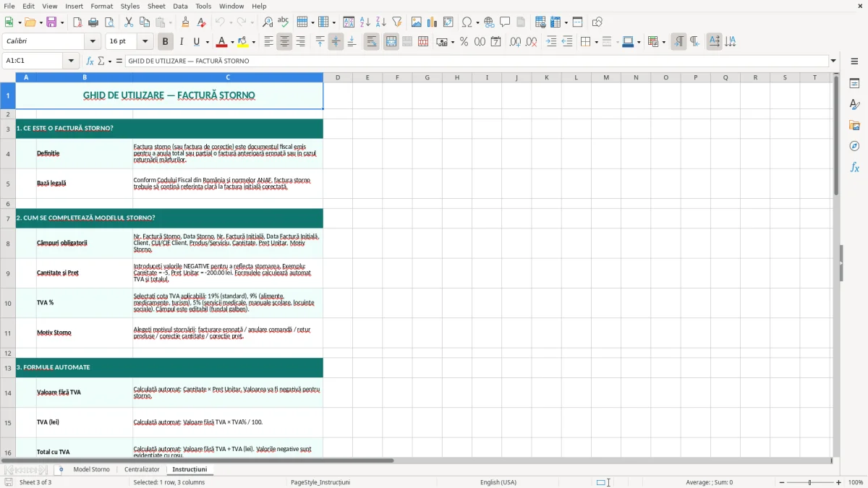Open the Navigator compass in sidebar
Screen dimensions: 868x488
click(x=854, y=146)
